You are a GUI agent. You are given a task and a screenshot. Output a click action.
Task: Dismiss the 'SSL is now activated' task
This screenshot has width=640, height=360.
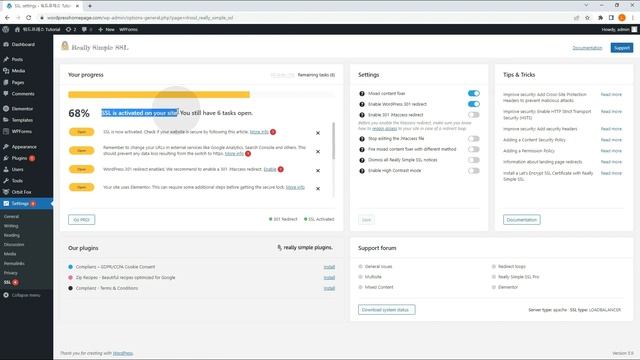(x=318, y=133)
